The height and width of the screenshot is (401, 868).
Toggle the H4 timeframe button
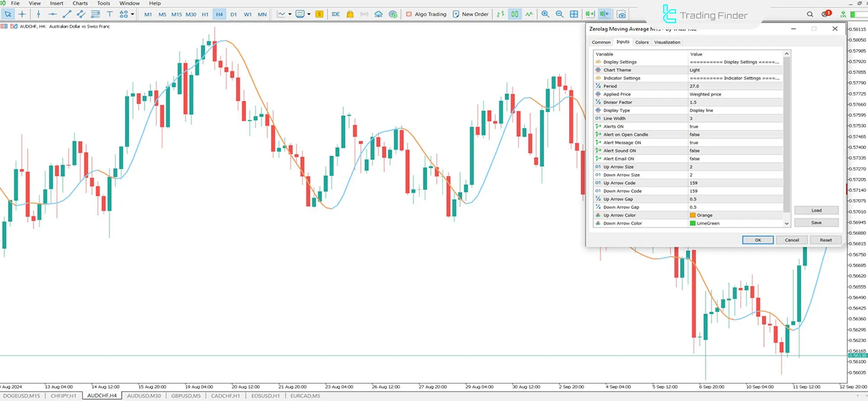pyautogui.click(x=219, y=14)
